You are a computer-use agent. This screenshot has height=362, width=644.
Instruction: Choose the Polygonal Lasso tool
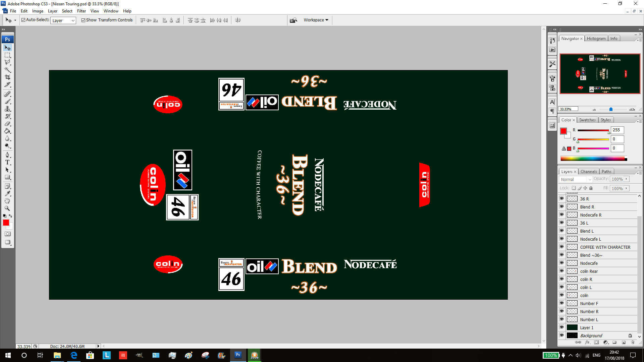(x=7, y=63)
